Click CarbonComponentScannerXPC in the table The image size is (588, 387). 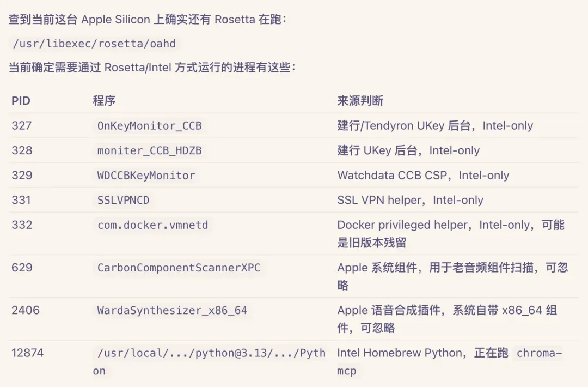pyautogui.click(x=179, y=268)
